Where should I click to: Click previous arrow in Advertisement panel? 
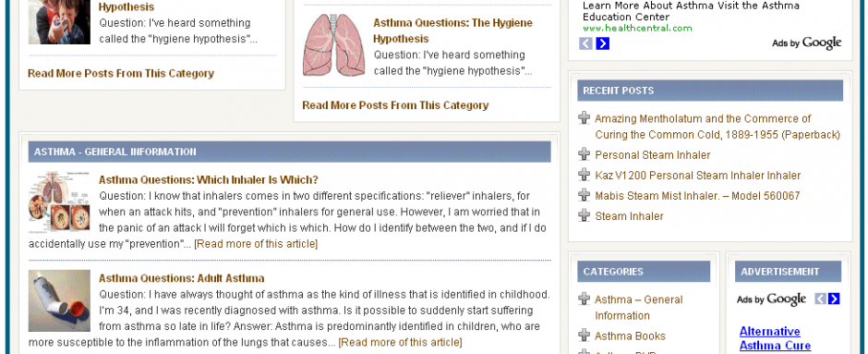point(820,299)
